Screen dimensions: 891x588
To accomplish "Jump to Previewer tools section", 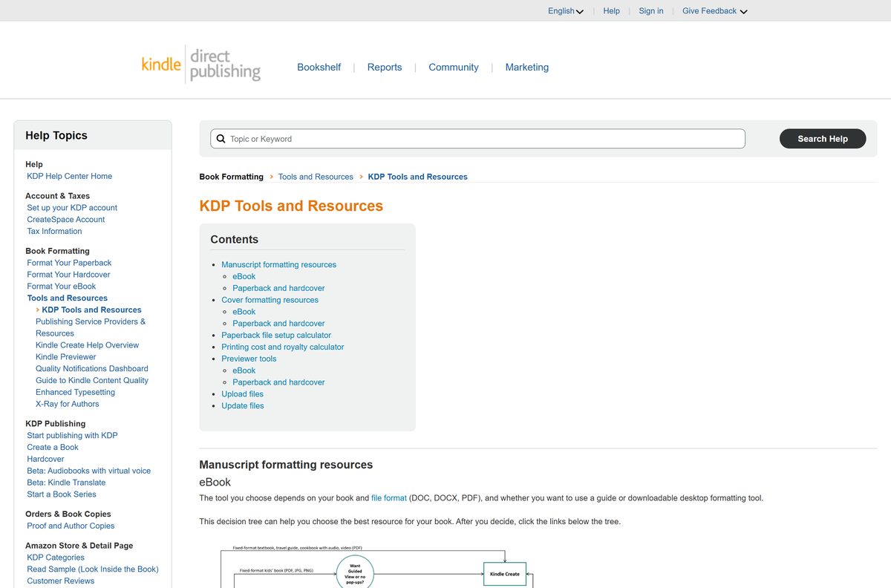I will [x=249, y=359].
